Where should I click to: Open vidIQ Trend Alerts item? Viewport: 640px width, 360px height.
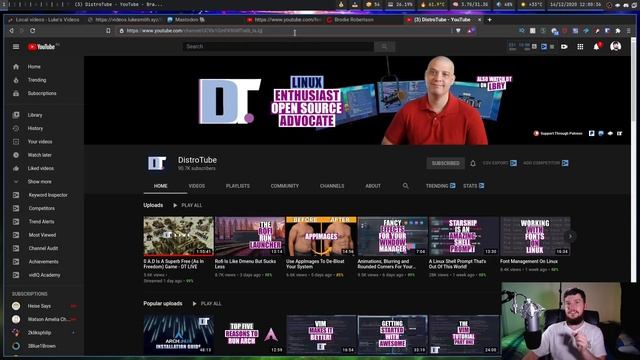pos(43,222)
